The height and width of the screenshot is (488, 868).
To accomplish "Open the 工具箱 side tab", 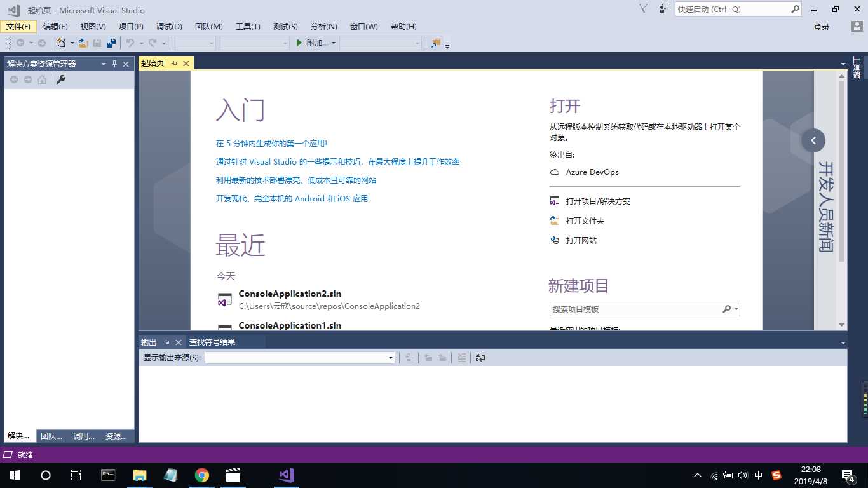I will click(x=857, y=67).
